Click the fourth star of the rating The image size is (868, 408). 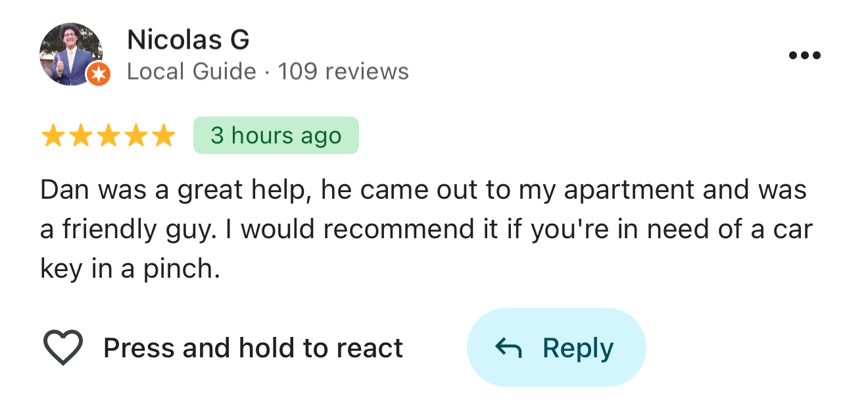[x=135, y=135]
